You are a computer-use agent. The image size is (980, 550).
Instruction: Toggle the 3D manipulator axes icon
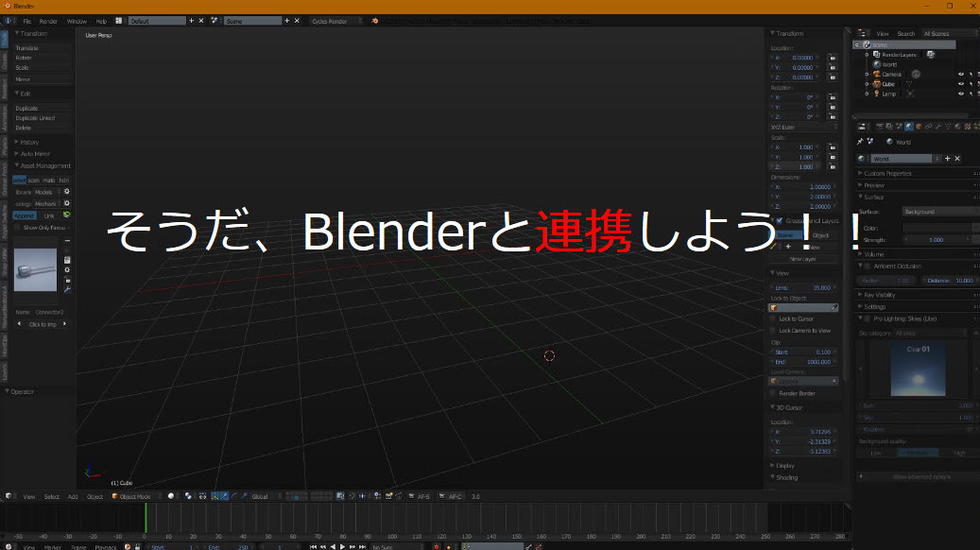pos(215,496)
